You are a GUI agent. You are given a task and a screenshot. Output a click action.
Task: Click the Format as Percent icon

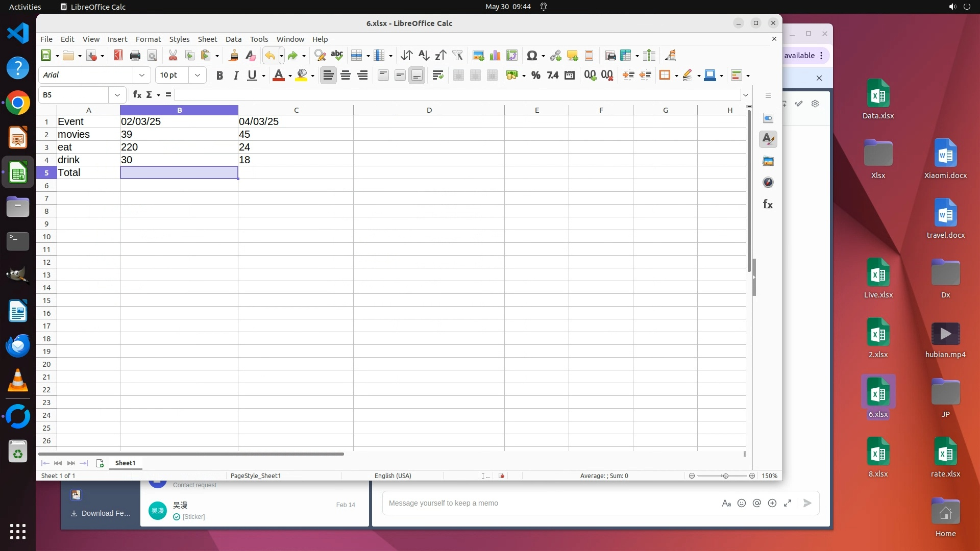535,76
